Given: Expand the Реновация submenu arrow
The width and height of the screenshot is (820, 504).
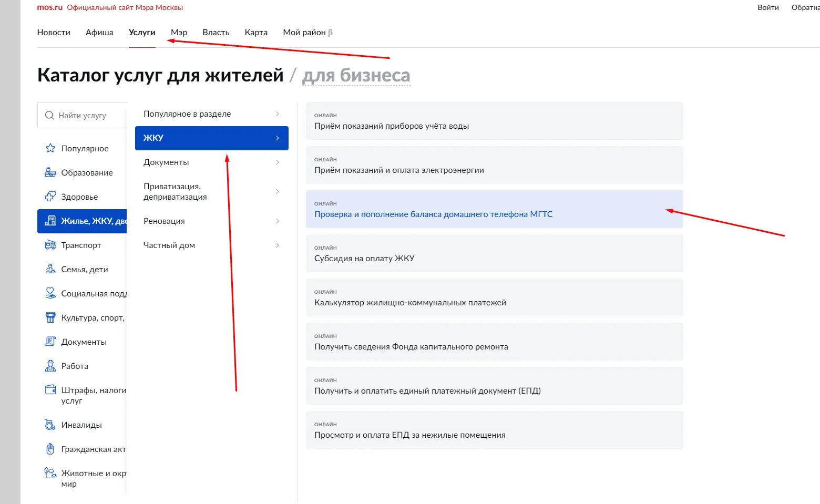Looking at the screenshot, I should 278,221.
